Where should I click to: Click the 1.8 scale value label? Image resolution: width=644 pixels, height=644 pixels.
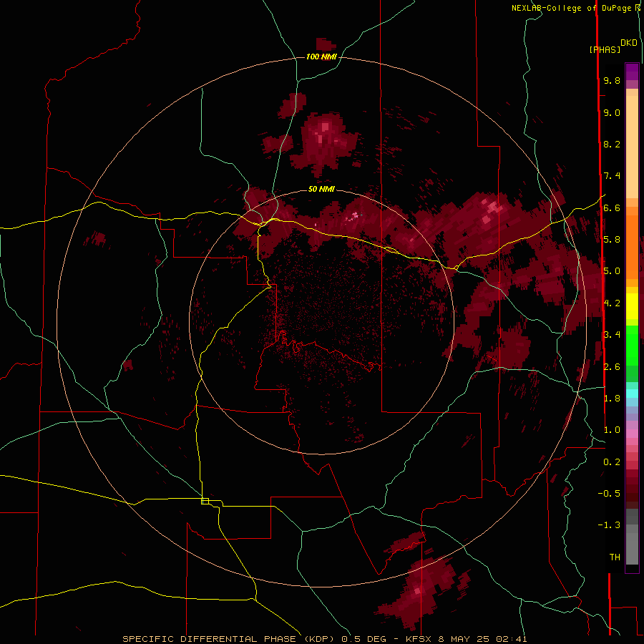point(612,399)
